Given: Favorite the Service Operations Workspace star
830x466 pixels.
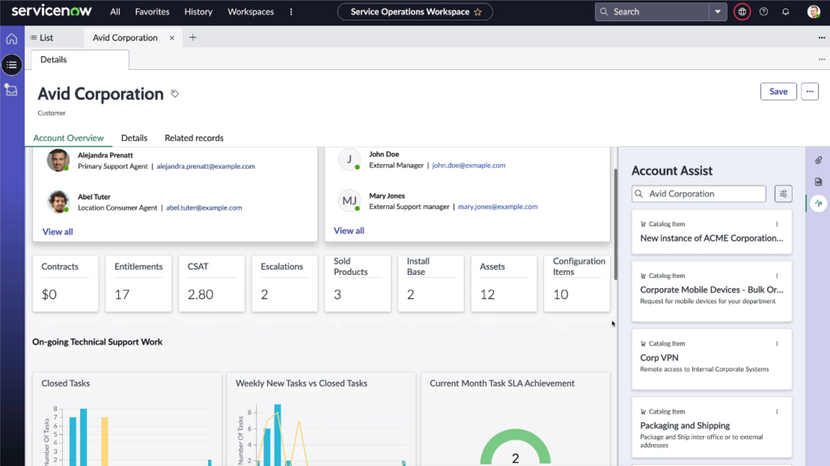Looking at the screenshot, I should click(478, 12).
